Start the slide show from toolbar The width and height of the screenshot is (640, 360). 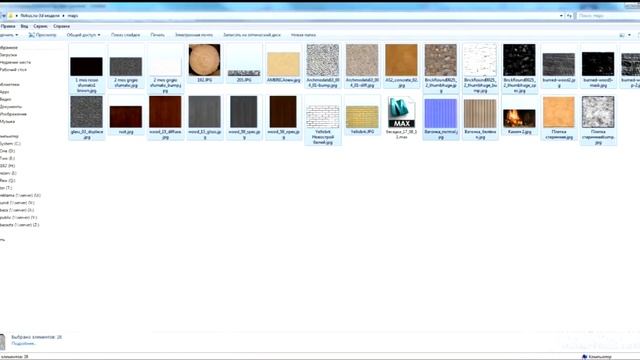126,35
